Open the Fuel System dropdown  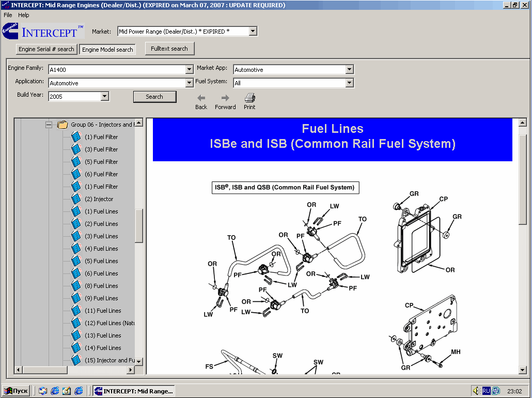tap(350, 83)
